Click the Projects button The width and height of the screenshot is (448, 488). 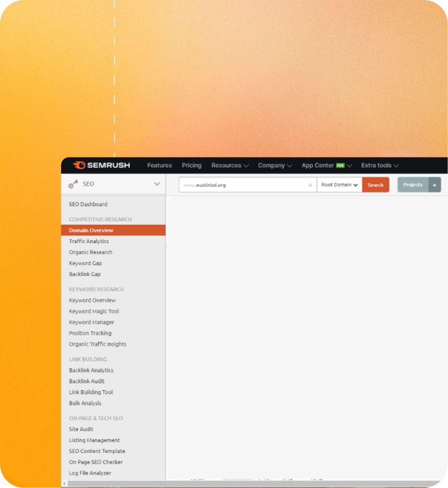coord(413,185)
